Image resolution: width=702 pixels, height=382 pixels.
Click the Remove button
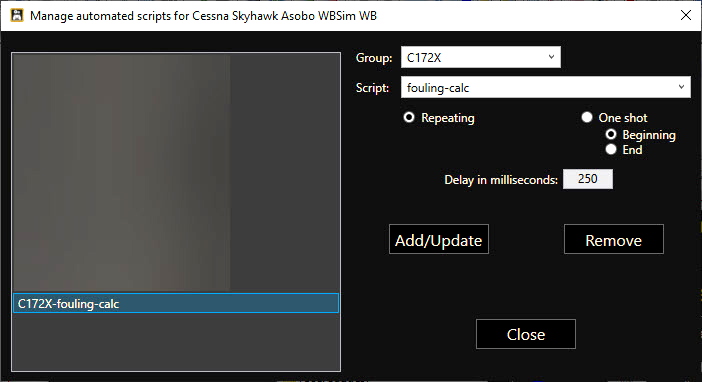pos(614,239)
